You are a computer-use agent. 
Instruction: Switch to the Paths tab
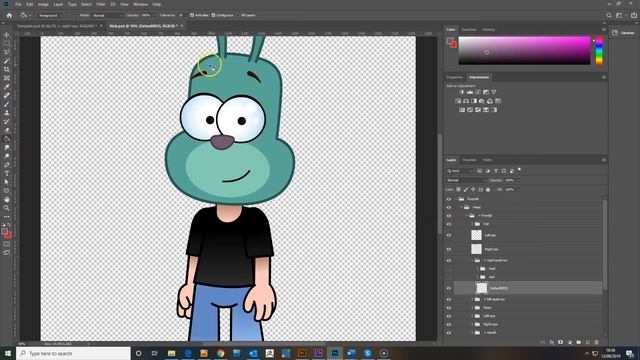coord(487,160)
